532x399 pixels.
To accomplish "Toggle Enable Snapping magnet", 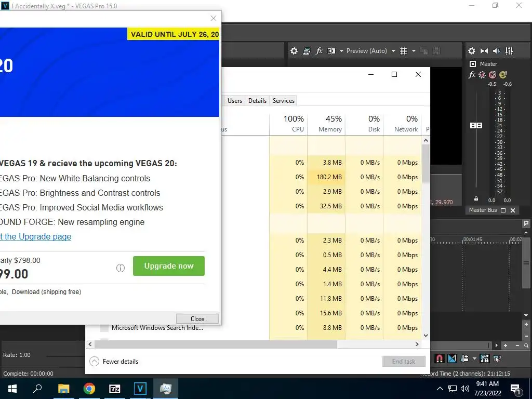I will click(x=440, y=358).
